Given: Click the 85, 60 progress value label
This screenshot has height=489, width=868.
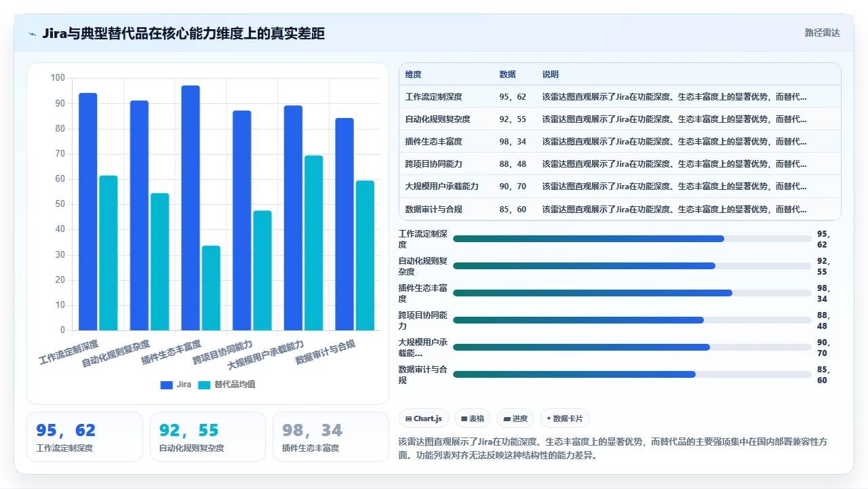Looking at the screenshot, I should (824, 375).
